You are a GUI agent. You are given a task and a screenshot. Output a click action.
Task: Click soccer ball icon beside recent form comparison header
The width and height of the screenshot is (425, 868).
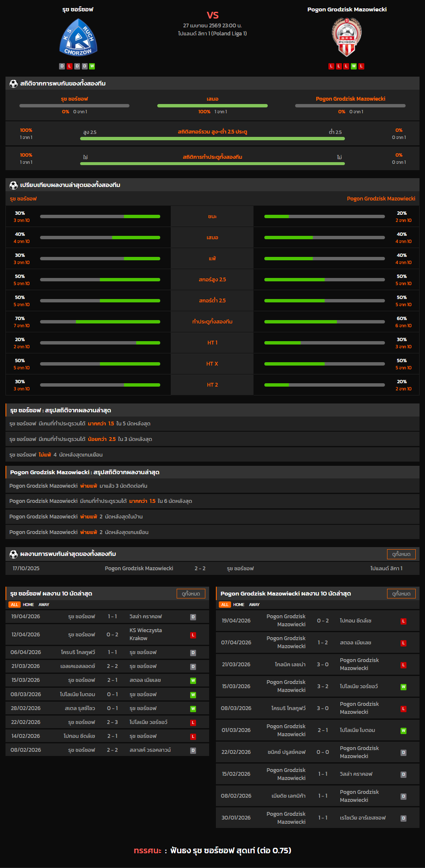[13, 185]
